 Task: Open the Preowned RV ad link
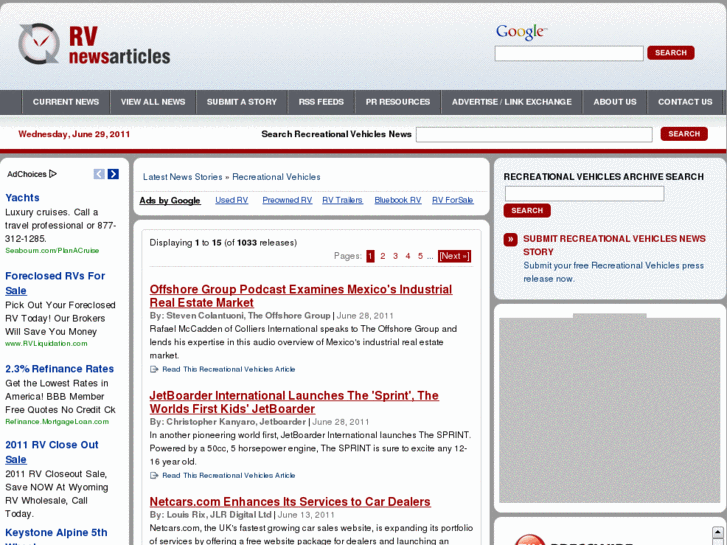[287, 200]
